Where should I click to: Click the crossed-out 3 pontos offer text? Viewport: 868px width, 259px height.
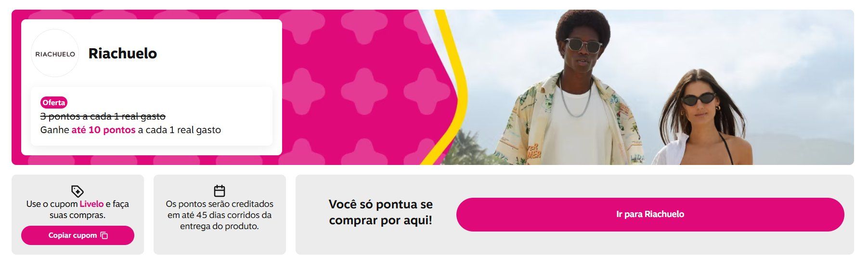click(x=103, y=116)
